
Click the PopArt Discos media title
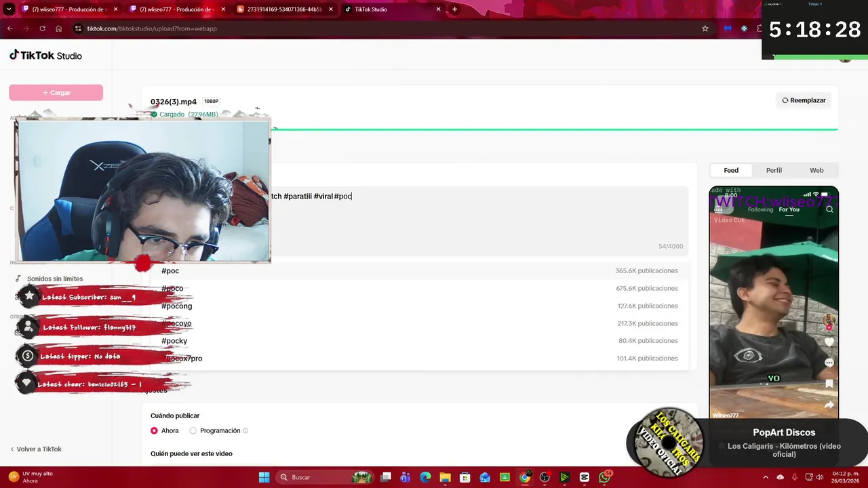pos(784,432)
